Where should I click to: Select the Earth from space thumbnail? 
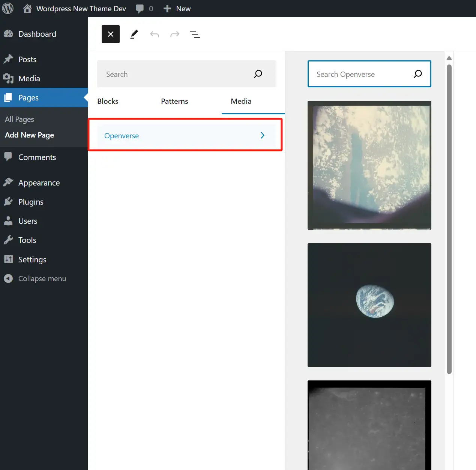369,305
